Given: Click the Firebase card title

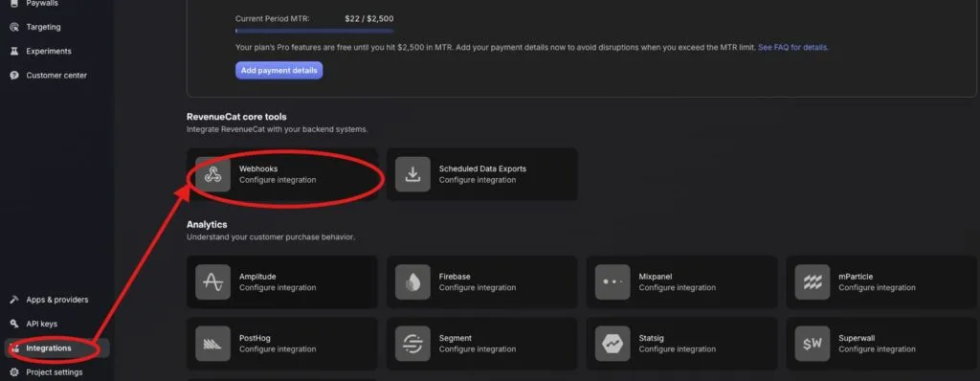Looking at the screenshot, I should tap(455, 277).
